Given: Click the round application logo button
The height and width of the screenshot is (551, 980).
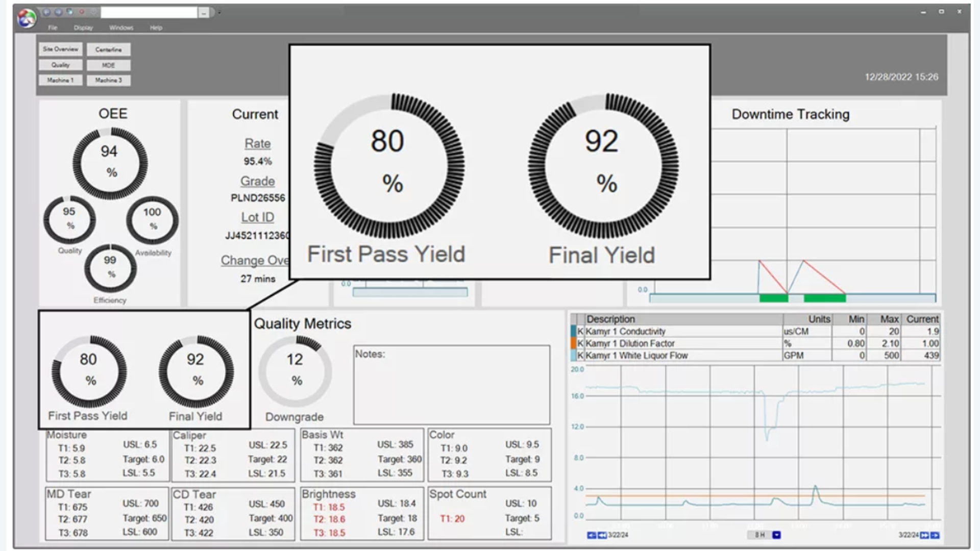Looking at the screenshot, I should pos(27,18).
